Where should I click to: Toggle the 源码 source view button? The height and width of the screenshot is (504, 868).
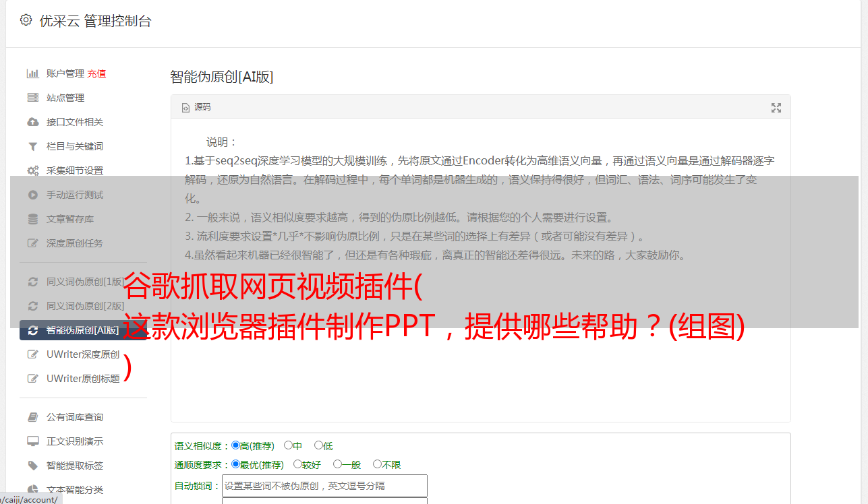pyautogui.click(x=196, y=107)
